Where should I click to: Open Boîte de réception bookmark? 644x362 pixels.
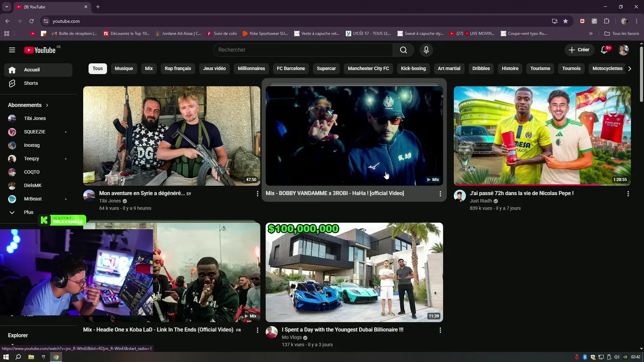[73, 34]
